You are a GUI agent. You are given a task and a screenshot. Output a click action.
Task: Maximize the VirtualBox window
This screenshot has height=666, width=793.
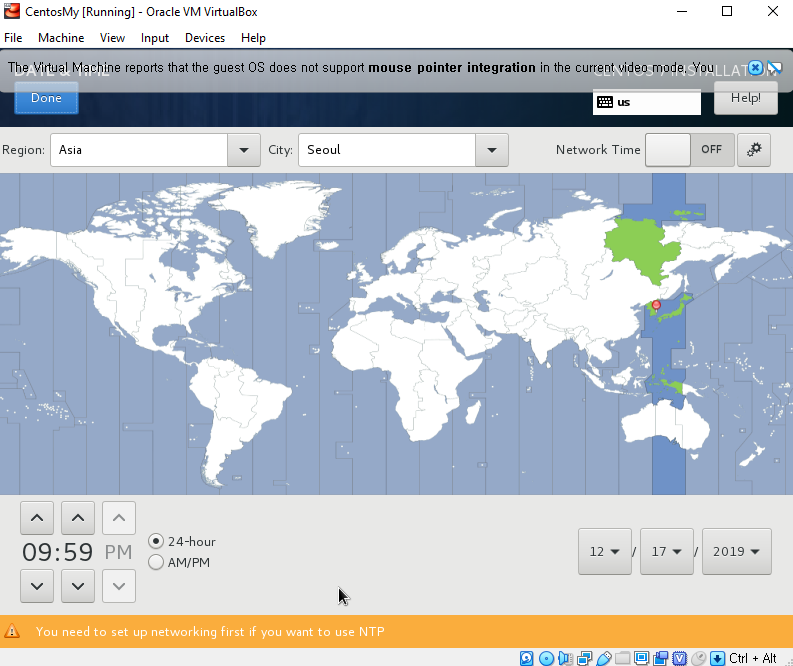pos(727,11)
